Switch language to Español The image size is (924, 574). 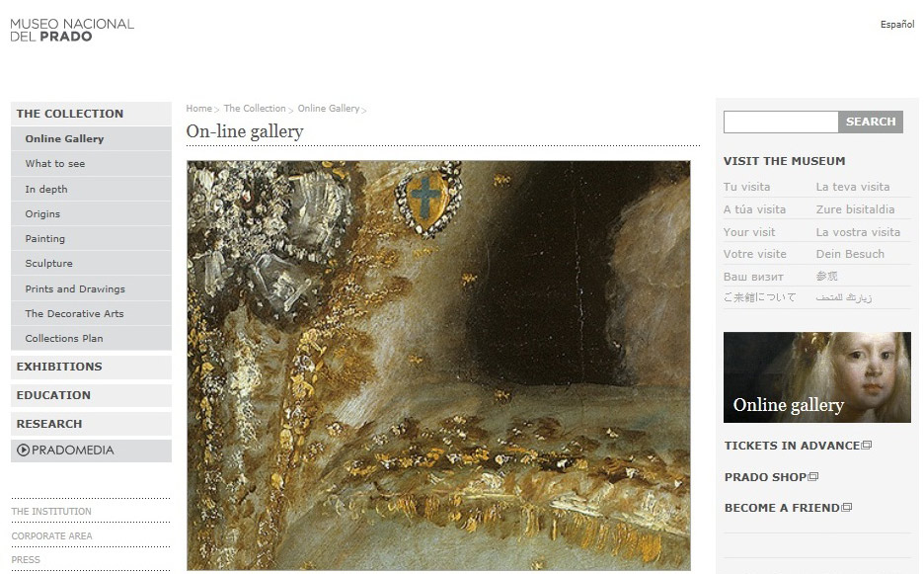coord(897,24)
